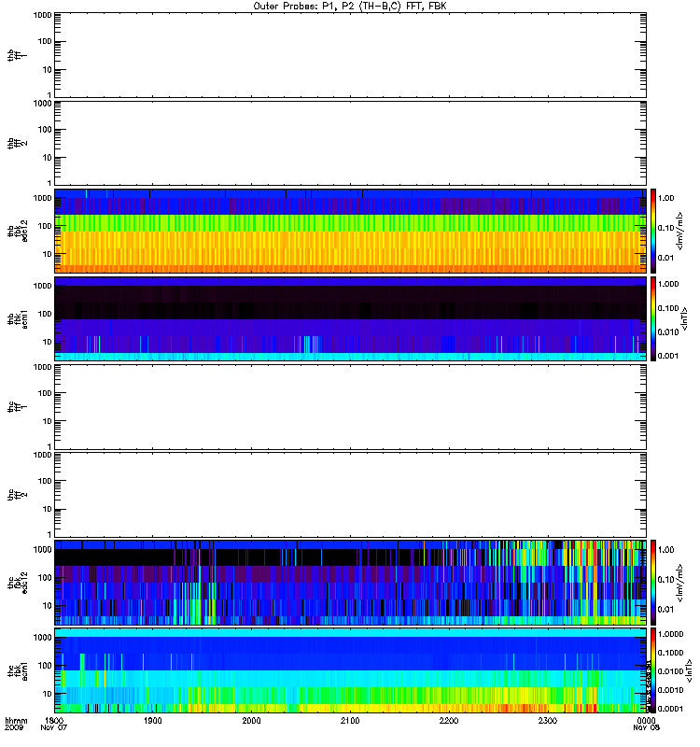Click the empty thc fff 1 plot panel
700x747 pixels.
(x=351, y=407)
